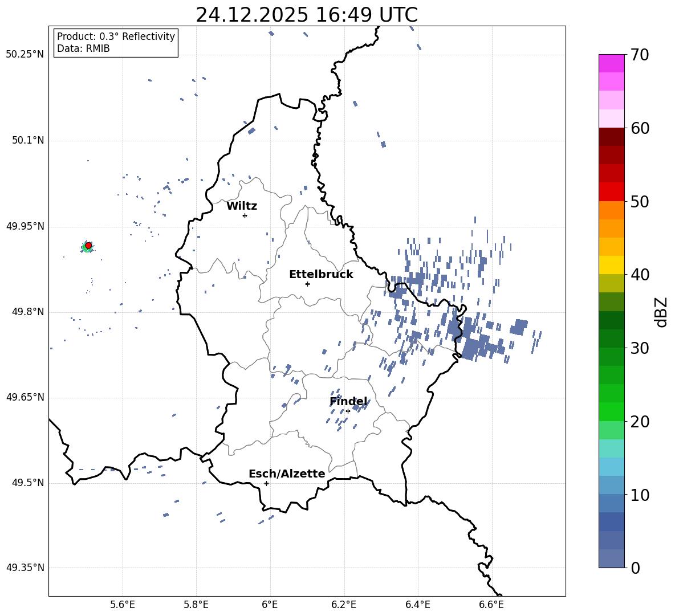
Task: Pick the yellow swatch just above 40 dBZ
Action: click(611, 265)
